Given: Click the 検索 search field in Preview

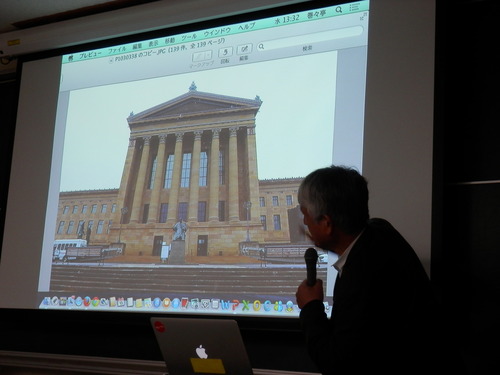Looking at the screenshot, I should [x=310, y=37].
